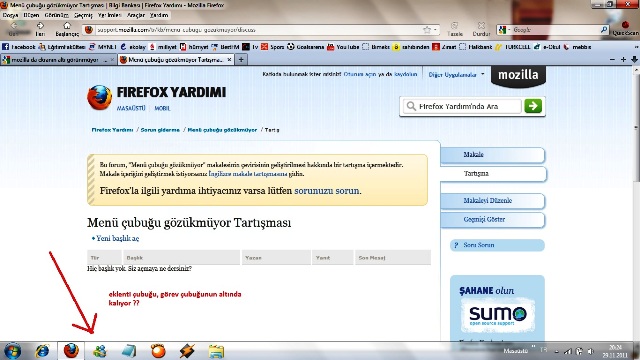
Task: Open a new tab with plus button
Action: [x=241, y=60]
